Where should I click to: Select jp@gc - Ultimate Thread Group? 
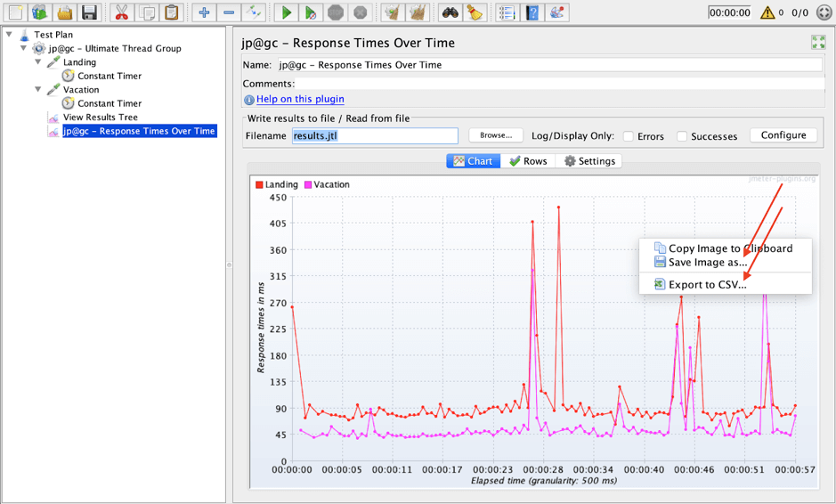[x=115, y=49]
